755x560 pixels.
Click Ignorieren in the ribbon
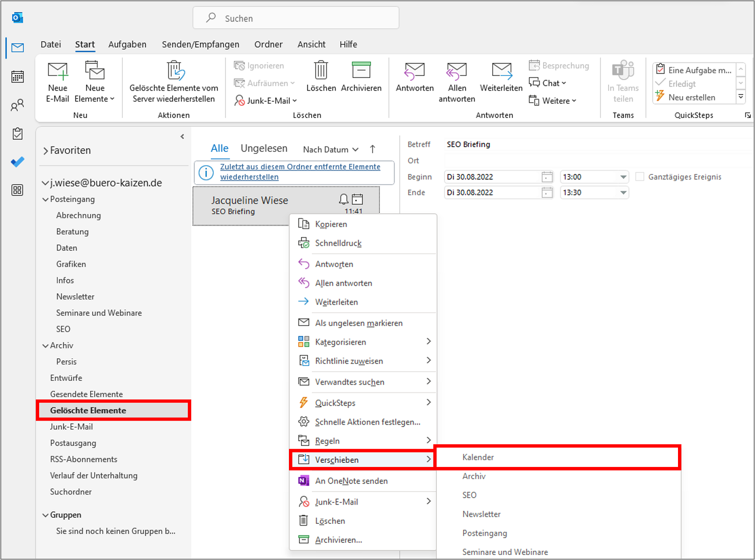click(x=259, y=65)
